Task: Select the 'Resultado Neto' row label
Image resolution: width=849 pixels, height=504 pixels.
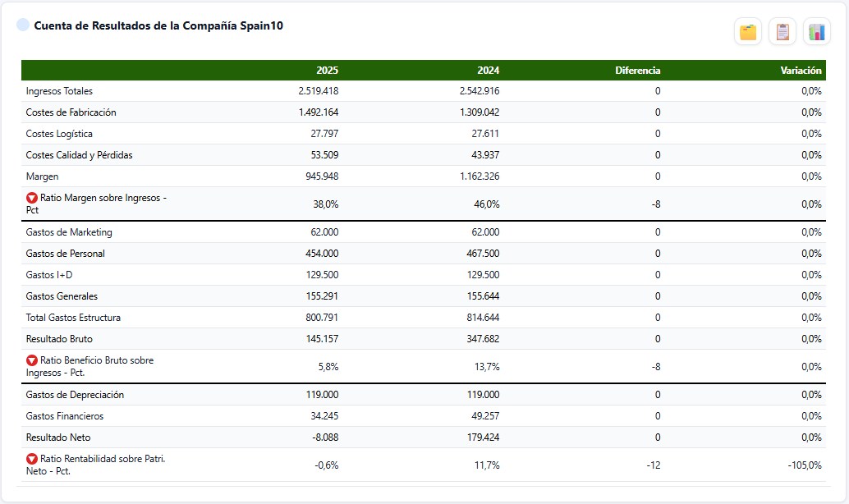Action: (58, 438)
